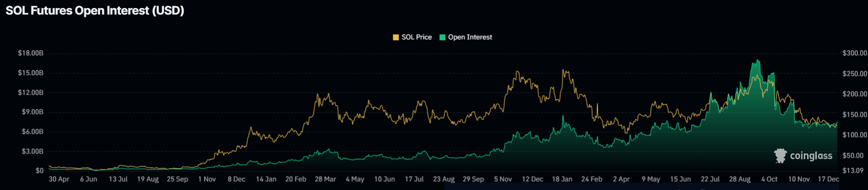This screenshot has width=868, height=190.
Task: Click the $150.00 right axis price label
Action: click(x=854, y=115)
